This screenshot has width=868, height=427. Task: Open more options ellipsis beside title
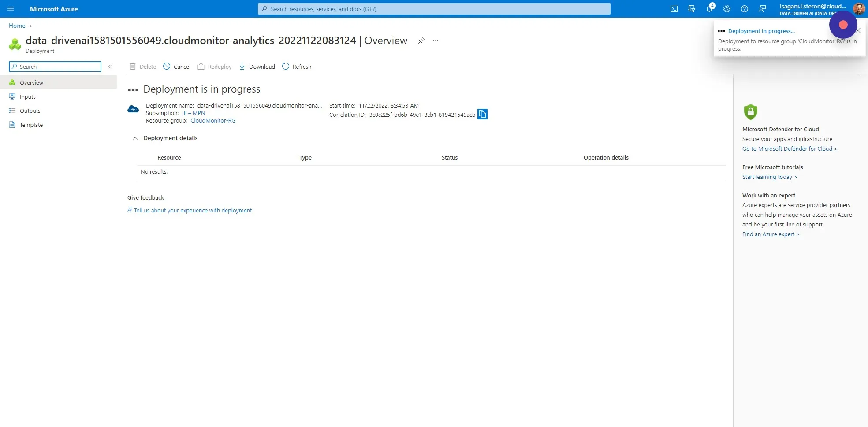click(x=436, y=41)
